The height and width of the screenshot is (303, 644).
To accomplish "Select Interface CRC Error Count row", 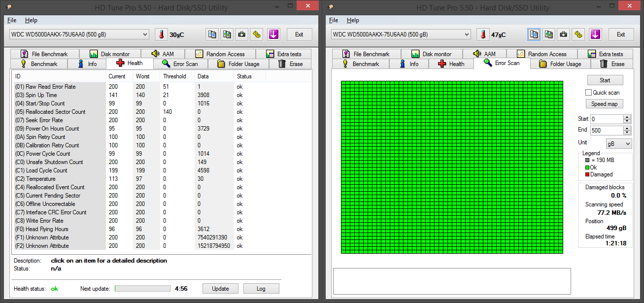I will point(161,212).
